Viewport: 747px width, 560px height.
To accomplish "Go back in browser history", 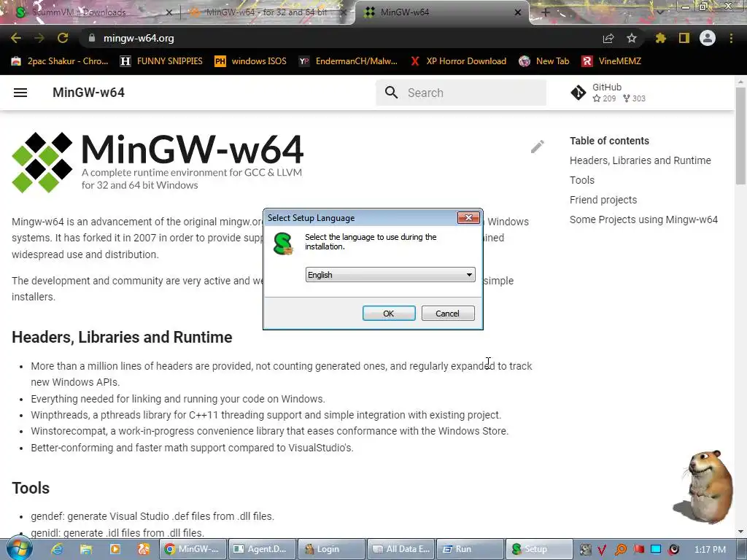I will [x=16, y=38].
